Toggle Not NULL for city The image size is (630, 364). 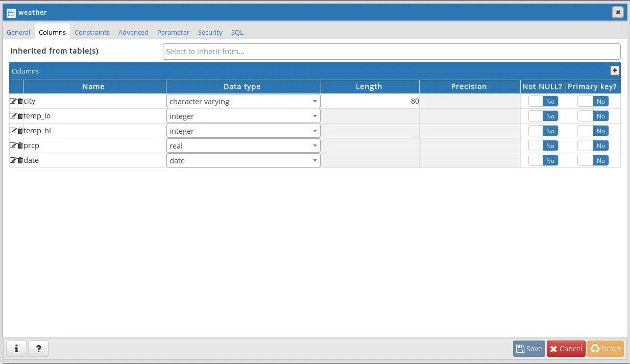click(x=543, y=101)
